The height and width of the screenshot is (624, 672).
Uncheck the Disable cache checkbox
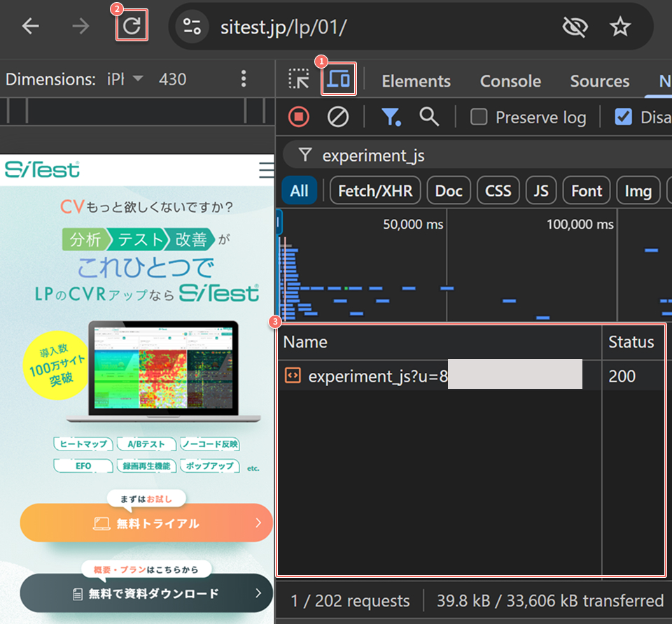pyautogui.click(x=623, y=117)
